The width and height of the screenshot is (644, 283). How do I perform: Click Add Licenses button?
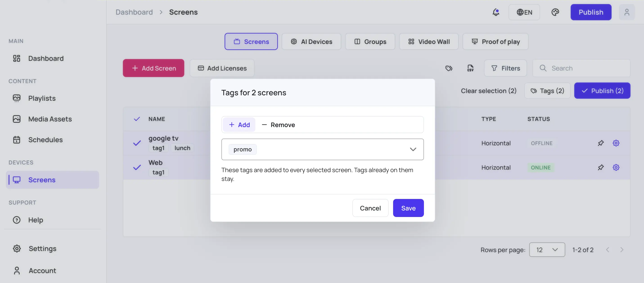tap(222, 68)
